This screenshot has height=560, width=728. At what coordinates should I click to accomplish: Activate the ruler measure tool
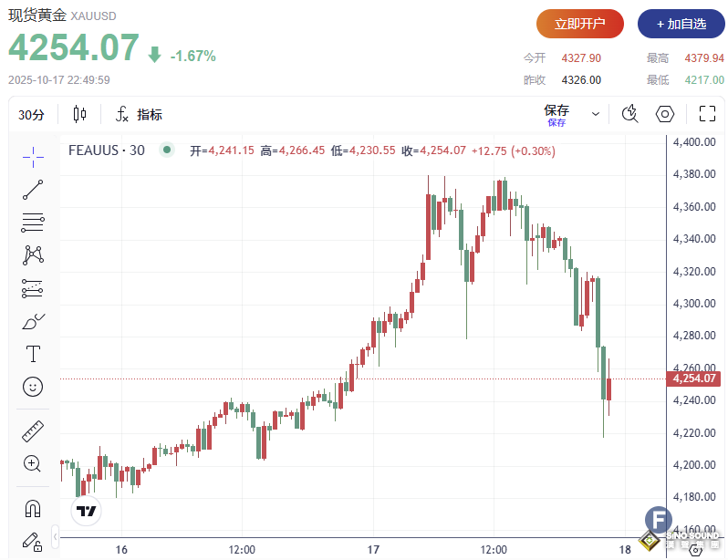[x=33, y=431]
